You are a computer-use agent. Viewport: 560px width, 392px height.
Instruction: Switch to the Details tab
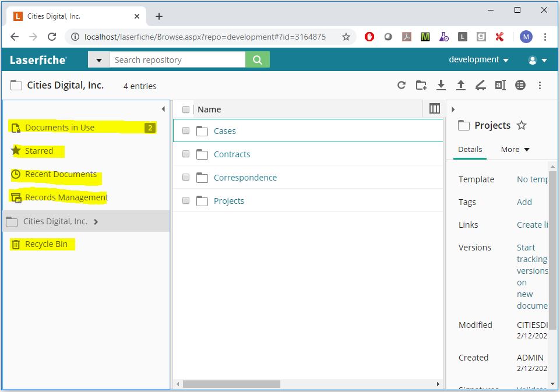coord(470,150)
